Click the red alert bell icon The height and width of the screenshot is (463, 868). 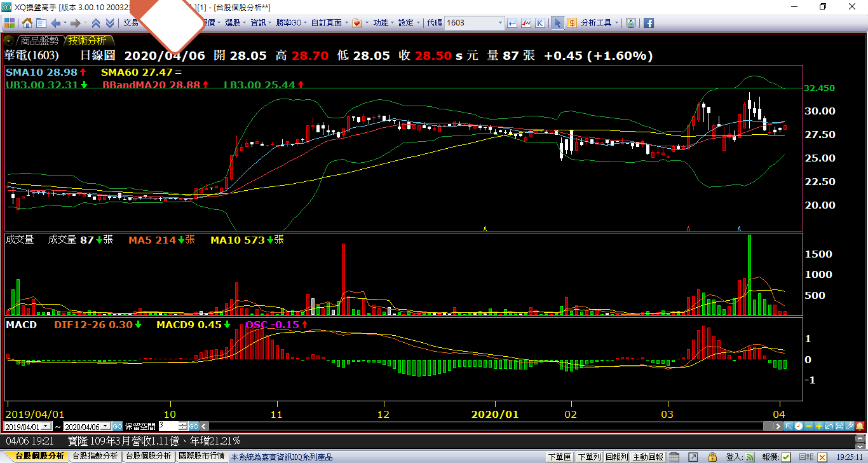(x=861, y=426)
